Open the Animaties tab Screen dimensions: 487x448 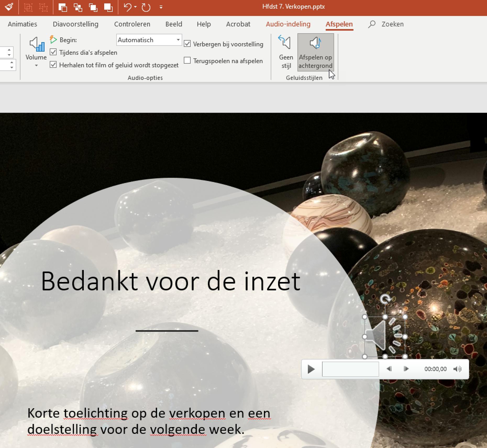(23, 24)
